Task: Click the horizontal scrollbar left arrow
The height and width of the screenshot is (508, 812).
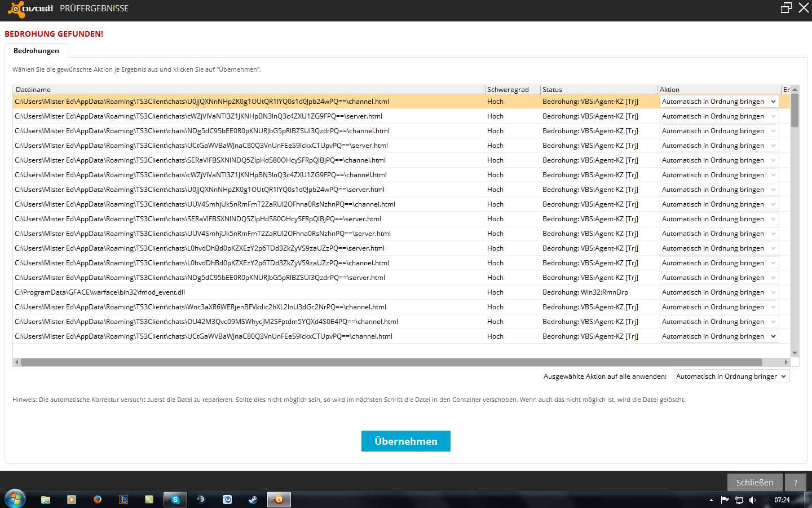Action: pos(17,362)
